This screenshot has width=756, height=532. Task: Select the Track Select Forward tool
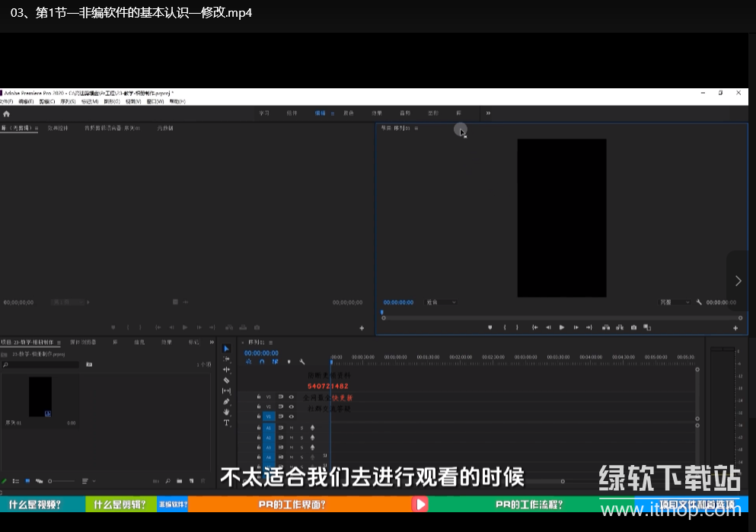click(226, 359)
